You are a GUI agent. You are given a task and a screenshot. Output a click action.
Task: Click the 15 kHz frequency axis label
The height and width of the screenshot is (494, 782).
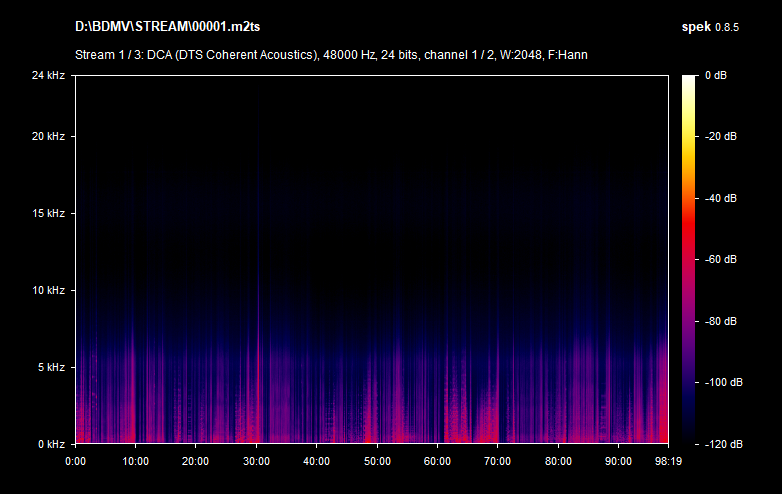click(47, 214)
